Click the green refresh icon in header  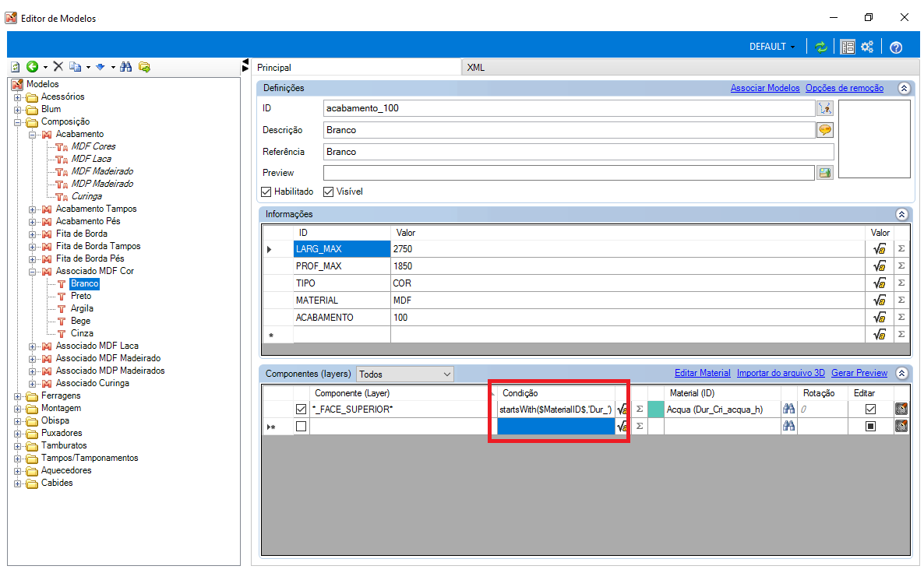tap(821, 47)
